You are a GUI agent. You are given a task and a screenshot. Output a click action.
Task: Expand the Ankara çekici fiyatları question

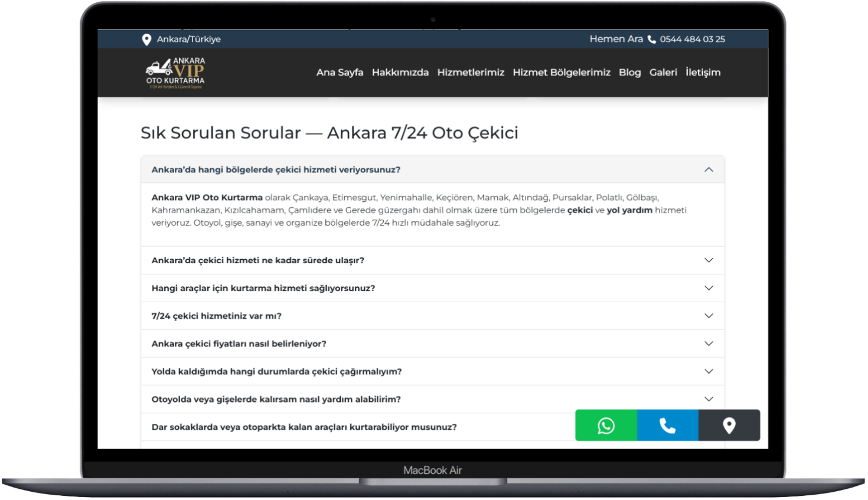[x=432, y=343]
